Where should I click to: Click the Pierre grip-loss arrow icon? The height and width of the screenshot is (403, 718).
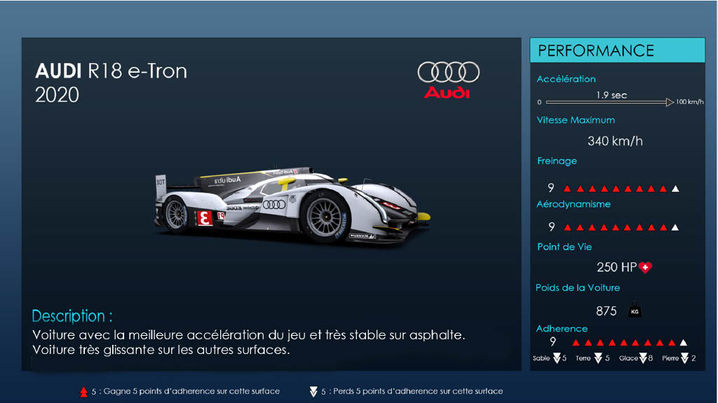(x=684, y=358)
